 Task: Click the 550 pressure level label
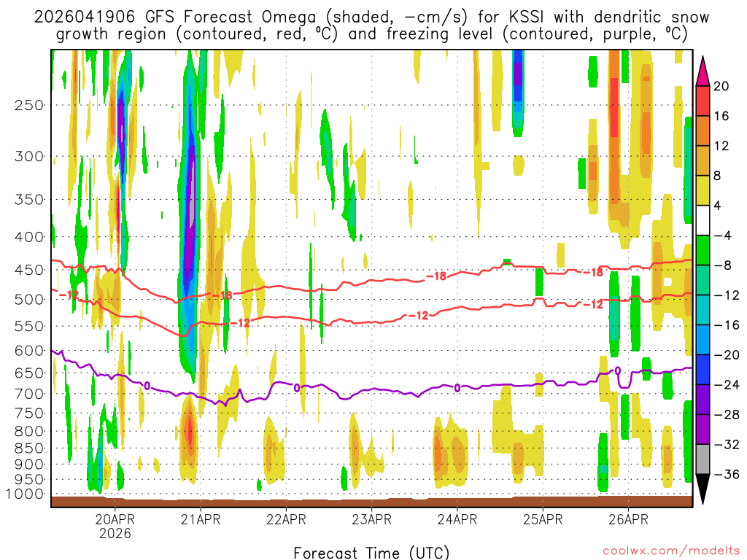[x=29, y=326]
